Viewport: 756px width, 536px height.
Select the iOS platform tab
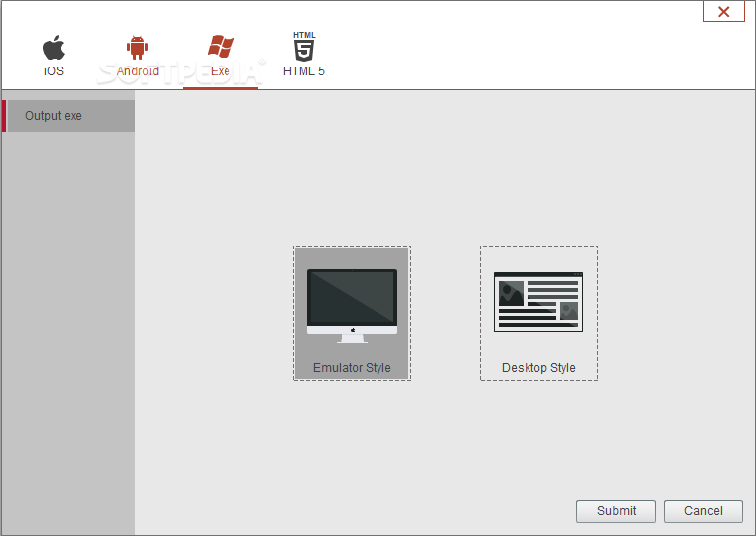[53, 56]
